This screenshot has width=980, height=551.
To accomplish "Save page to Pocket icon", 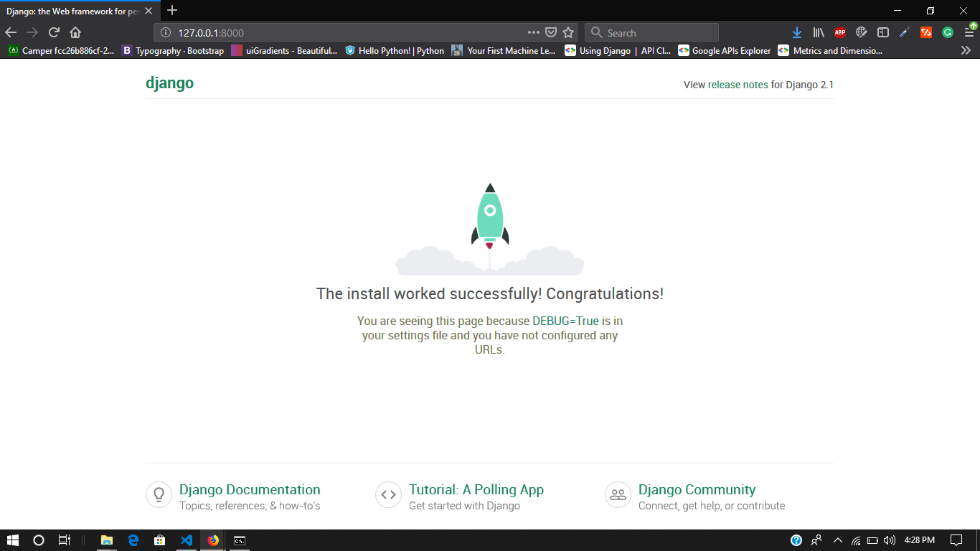I will [551, 32].
